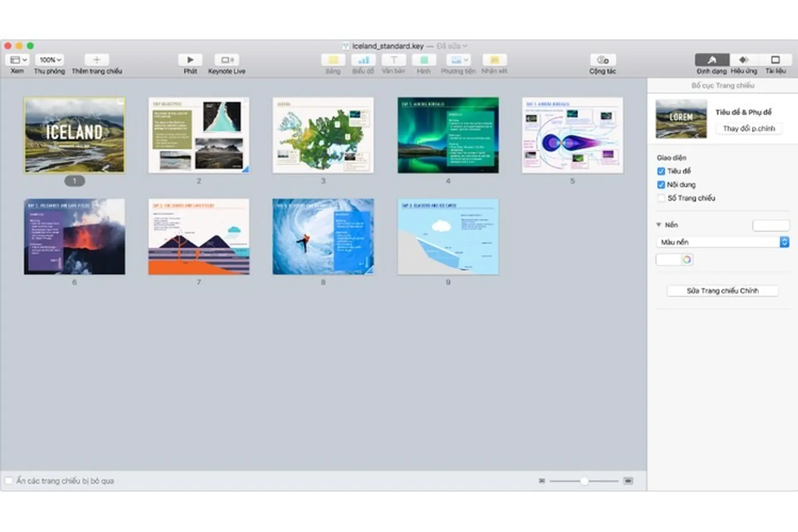Viewport: 798px width, 532px height.
Task: Add a text box with Văn bản icon
Action: (394, 60)
